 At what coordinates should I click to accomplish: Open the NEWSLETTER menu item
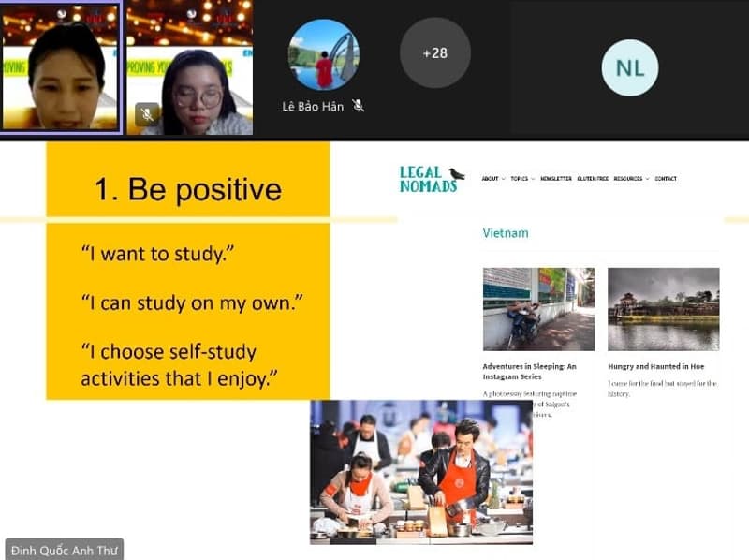(x=556, y=179)
